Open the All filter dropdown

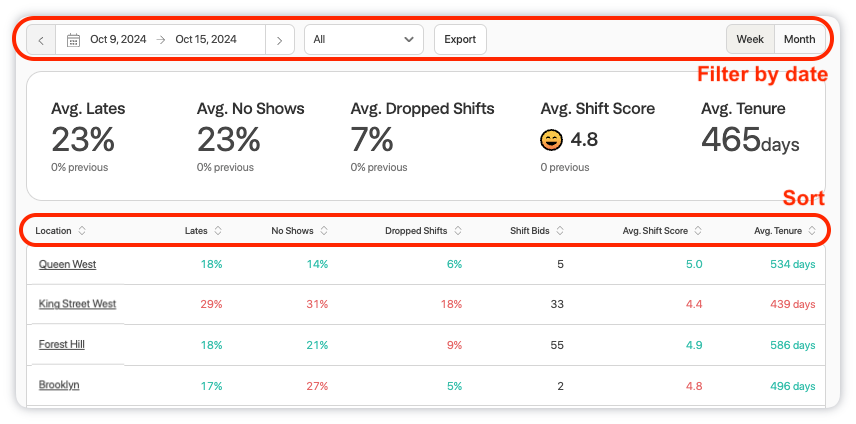tap(363, 40)
